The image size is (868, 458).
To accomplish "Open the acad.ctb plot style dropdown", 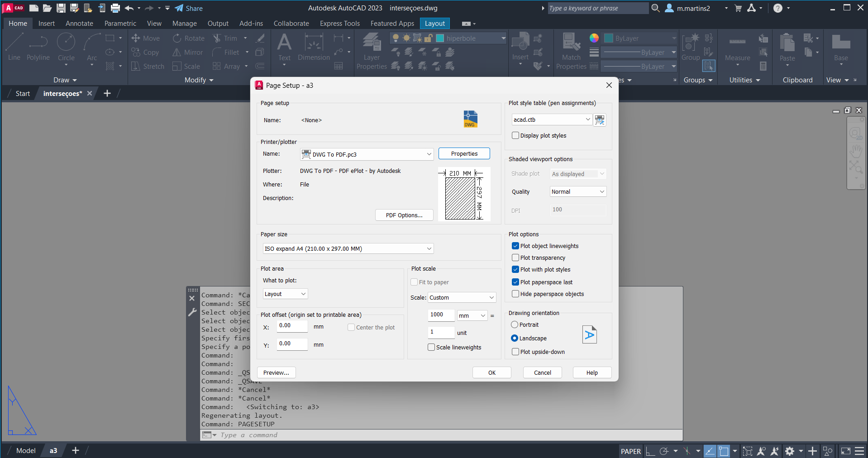I will [552, 119].
